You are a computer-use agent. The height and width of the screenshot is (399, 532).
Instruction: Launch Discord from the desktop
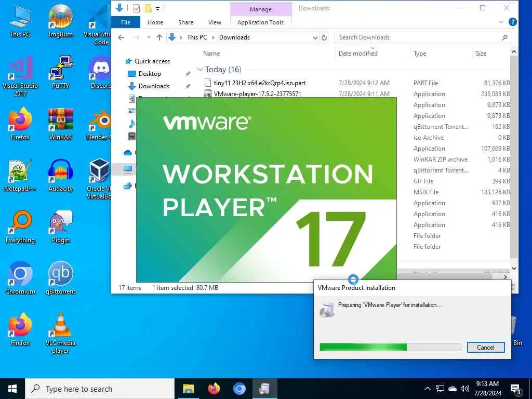100,73
